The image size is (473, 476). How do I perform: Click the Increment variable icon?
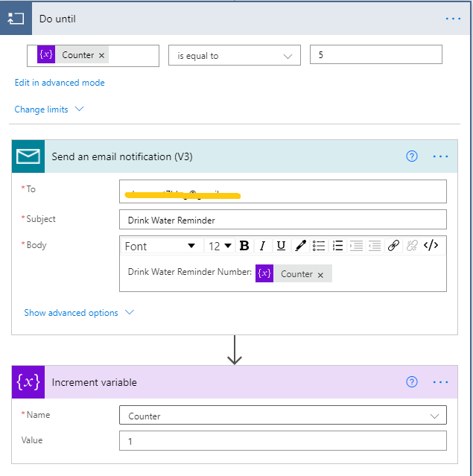[28, 382]
